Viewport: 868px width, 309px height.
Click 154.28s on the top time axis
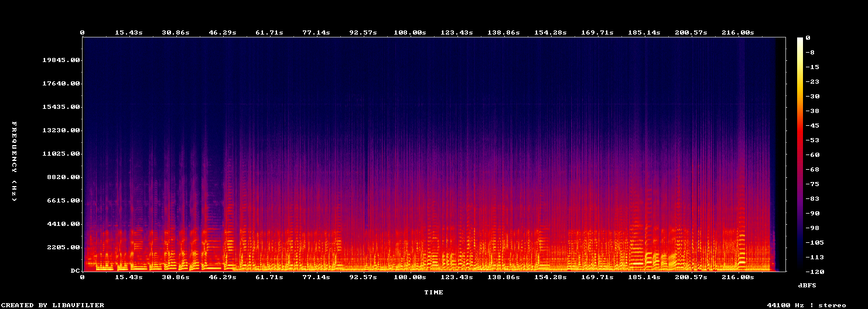coord(551,32)
